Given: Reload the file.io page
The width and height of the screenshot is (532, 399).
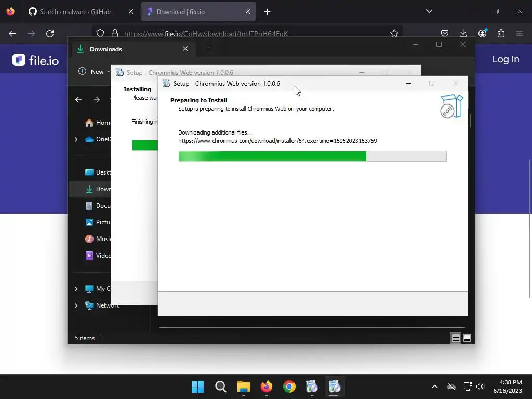Looking at the screenshot, I should coord(50,34).
